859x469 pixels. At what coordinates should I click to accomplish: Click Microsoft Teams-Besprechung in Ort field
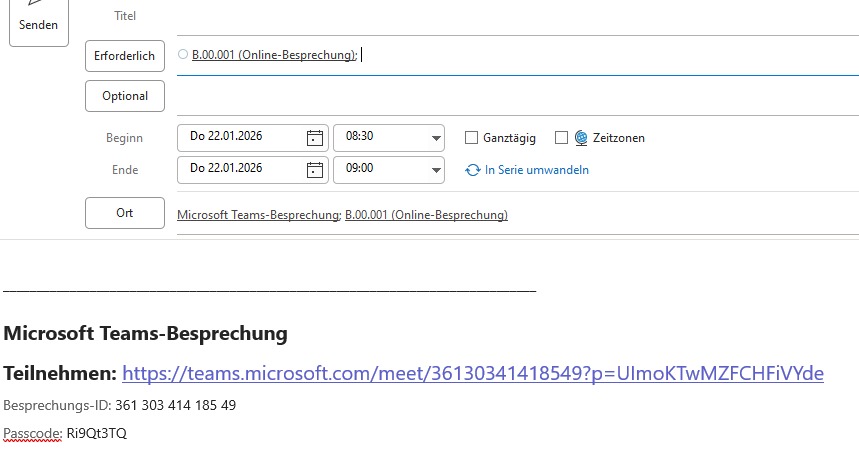pyautogui.click(x=258, y=214)
